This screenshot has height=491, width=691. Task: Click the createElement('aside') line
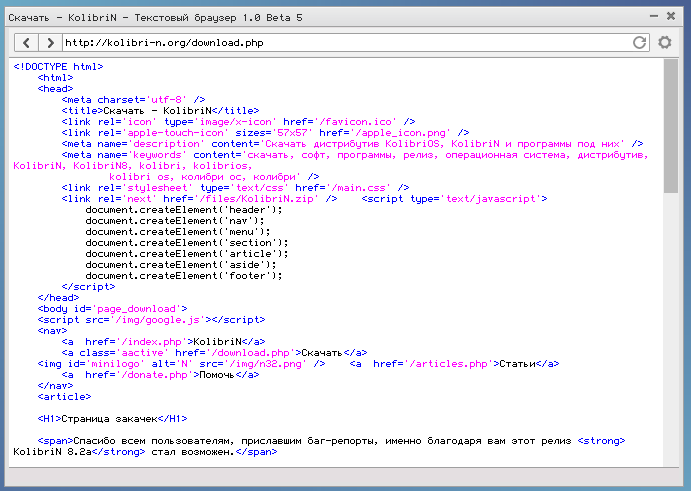pyautogui.click(x=181, y=265)
